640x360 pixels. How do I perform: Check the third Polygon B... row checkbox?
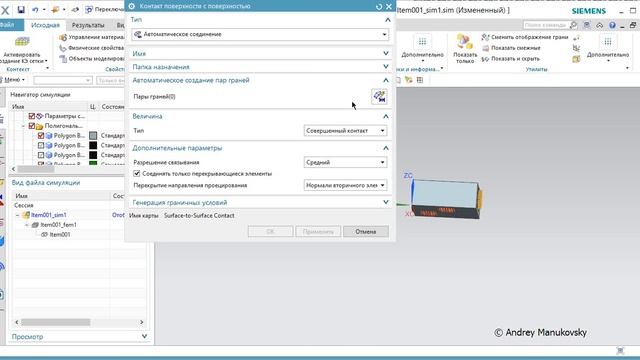(x=41, y=155)
